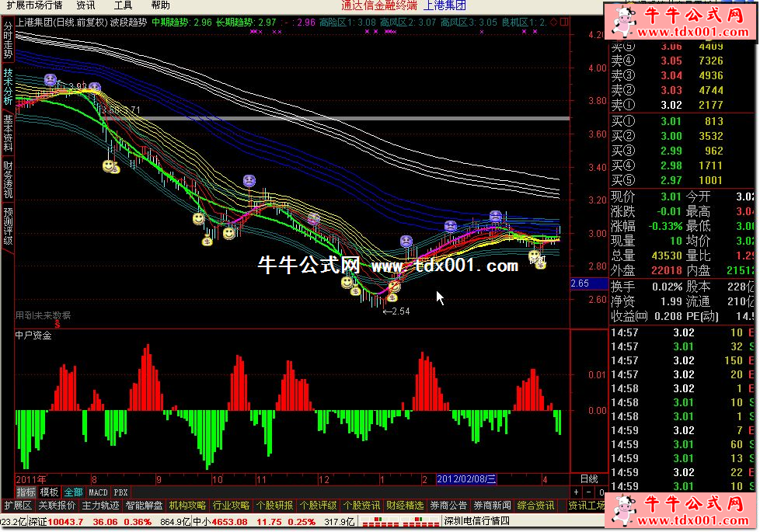Open the 帮助 menu
The width and height of the screenshot is (760, 532).
coord(160,5)
